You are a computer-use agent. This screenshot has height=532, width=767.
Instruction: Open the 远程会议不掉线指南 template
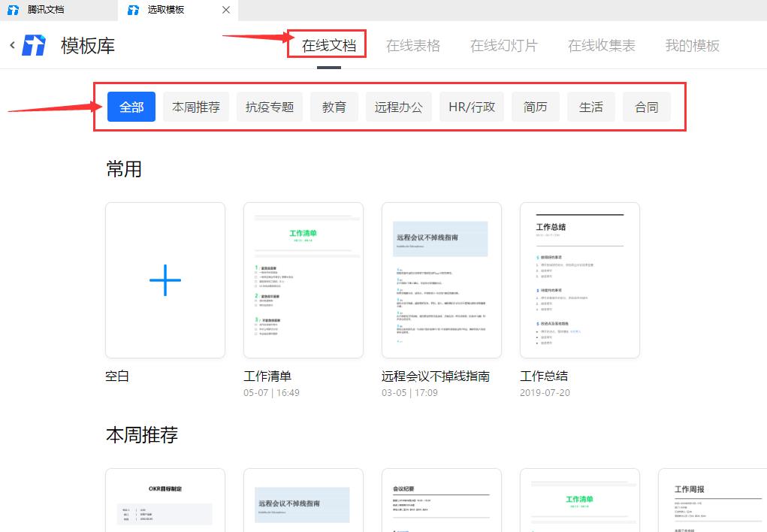(441, 279)
